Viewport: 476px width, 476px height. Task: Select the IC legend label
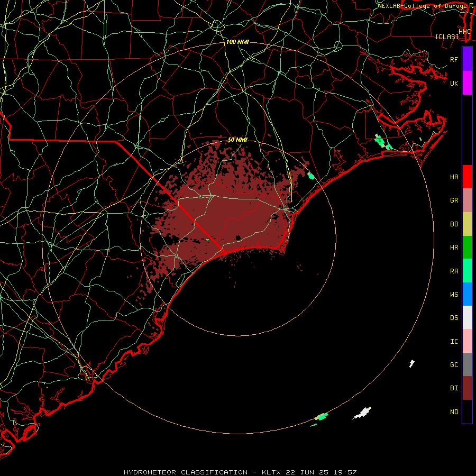tap(454, 342)
